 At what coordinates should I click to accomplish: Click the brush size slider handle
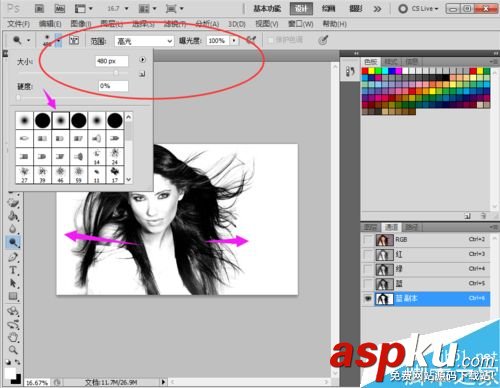[116, 72]
